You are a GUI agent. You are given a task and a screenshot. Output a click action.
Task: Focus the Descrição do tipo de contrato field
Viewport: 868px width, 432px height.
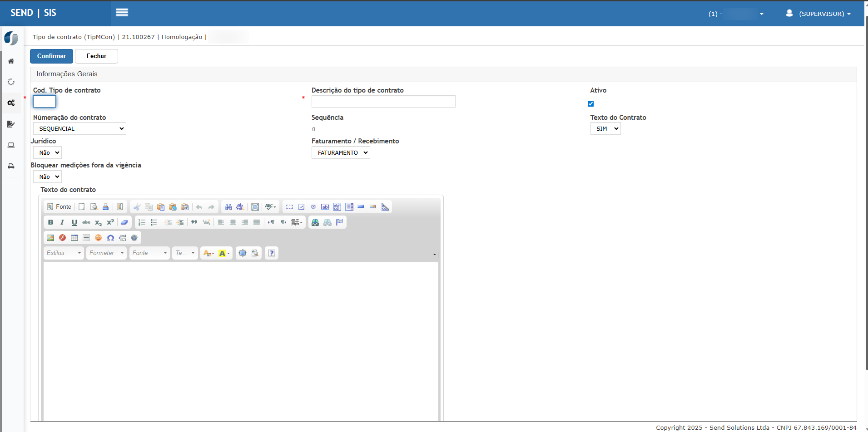tap(383, 102)
